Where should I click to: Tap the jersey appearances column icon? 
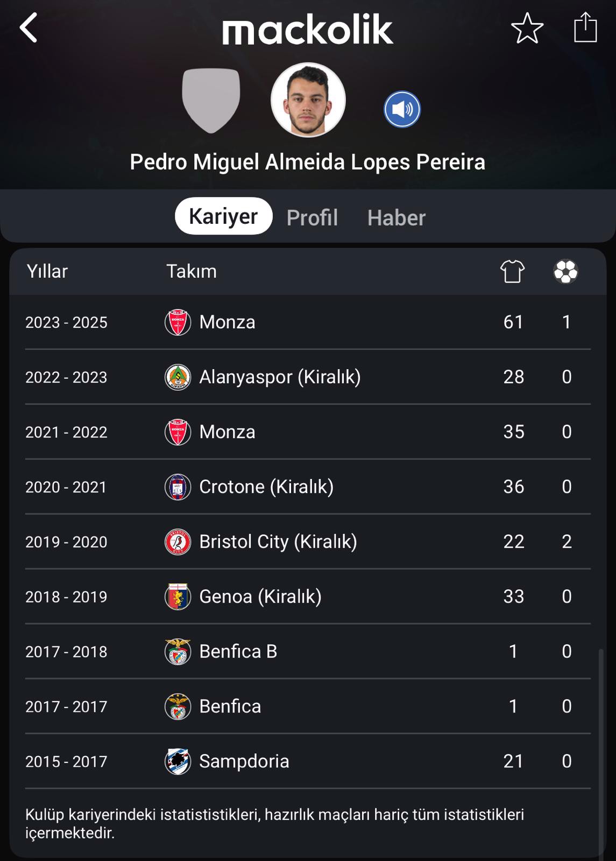512,271
